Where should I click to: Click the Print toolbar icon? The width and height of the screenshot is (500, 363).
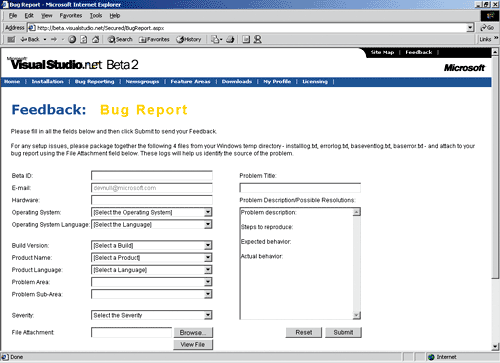click(230, 39)
